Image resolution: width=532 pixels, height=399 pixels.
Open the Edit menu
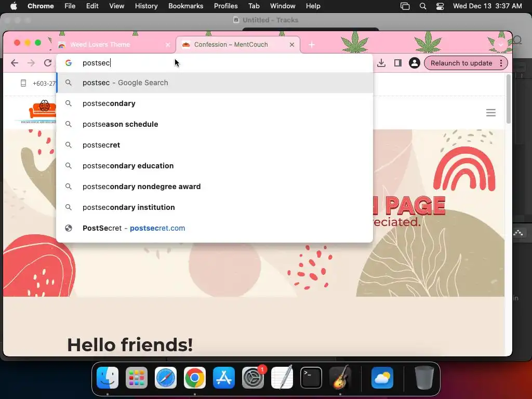coord(92,6)
